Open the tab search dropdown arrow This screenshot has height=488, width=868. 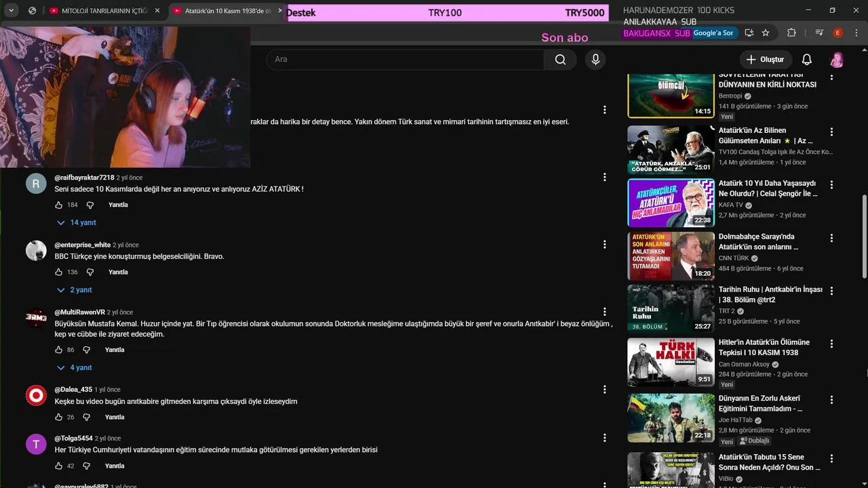(12, 11)
